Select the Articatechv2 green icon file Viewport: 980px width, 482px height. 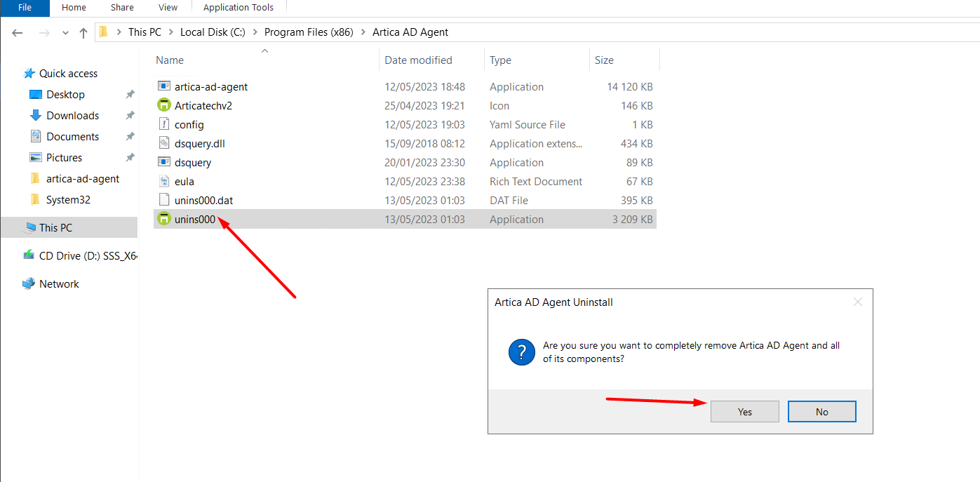click(x=164, y=106)
